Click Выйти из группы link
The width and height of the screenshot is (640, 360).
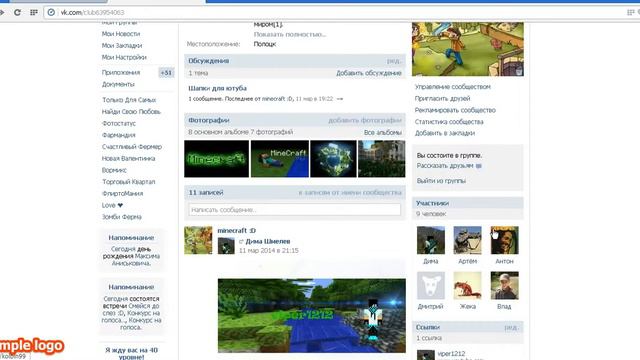(441, 181)
